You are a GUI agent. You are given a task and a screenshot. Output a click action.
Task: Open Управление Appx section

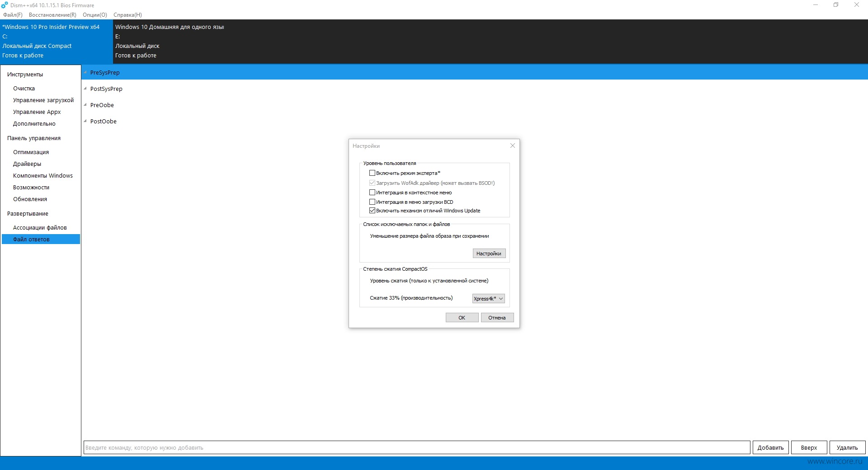point(37,112)
